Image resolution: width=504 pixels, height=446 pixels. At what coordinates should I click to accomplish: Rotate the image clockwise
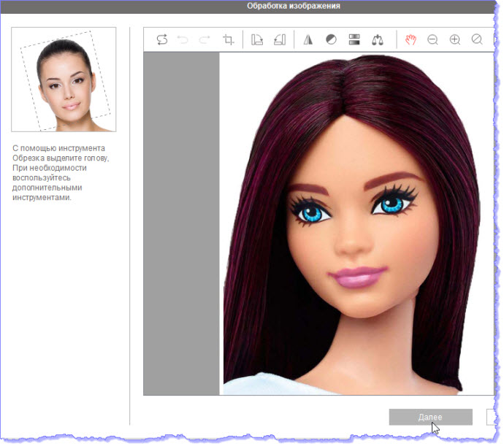tap(257, 39)
